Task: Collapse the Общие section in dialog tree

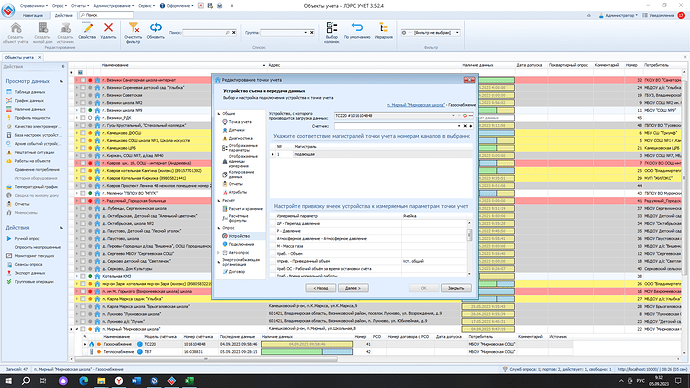Action: (219, 113)
